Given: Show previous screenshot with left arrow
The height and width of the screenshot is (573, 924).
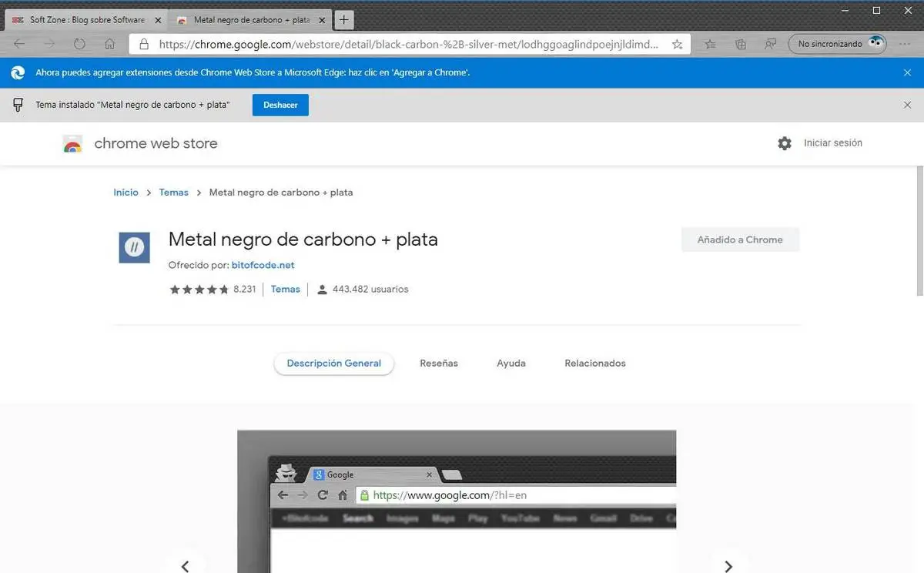Looking at the screenshot, I should tap(185, 565).
